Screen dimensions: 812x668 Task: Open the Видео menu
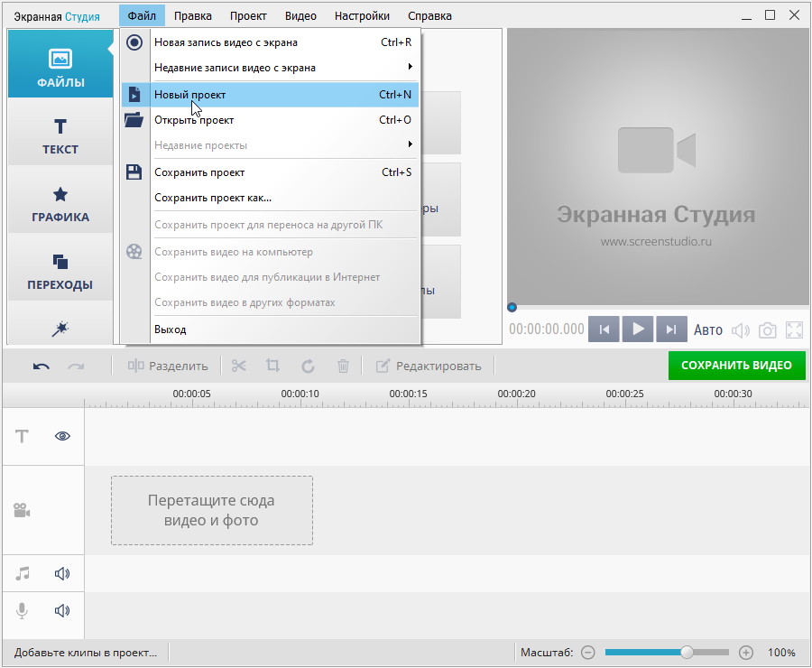[300, 16]
